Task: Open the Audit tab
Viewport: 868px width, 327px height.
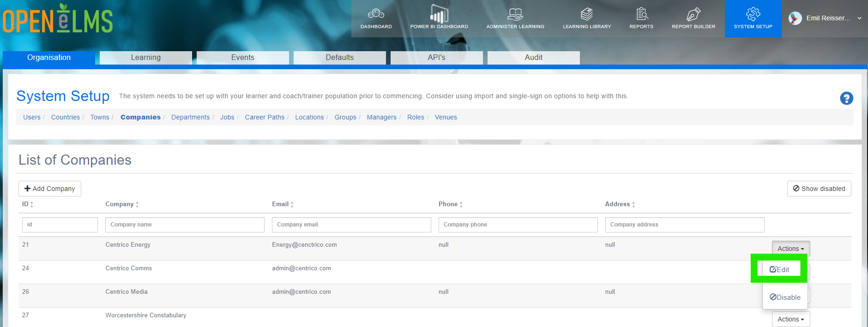Action: pos(534,58)
